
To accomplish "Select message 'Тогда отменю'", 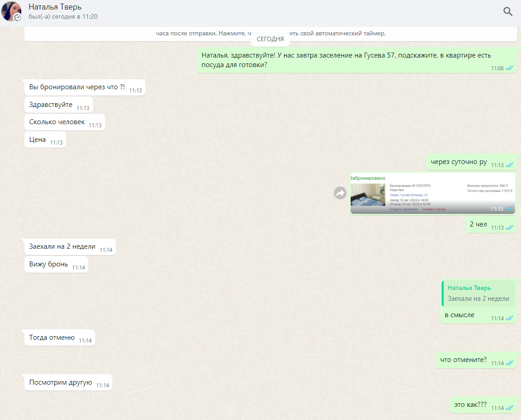I will [x=60, y=338].
